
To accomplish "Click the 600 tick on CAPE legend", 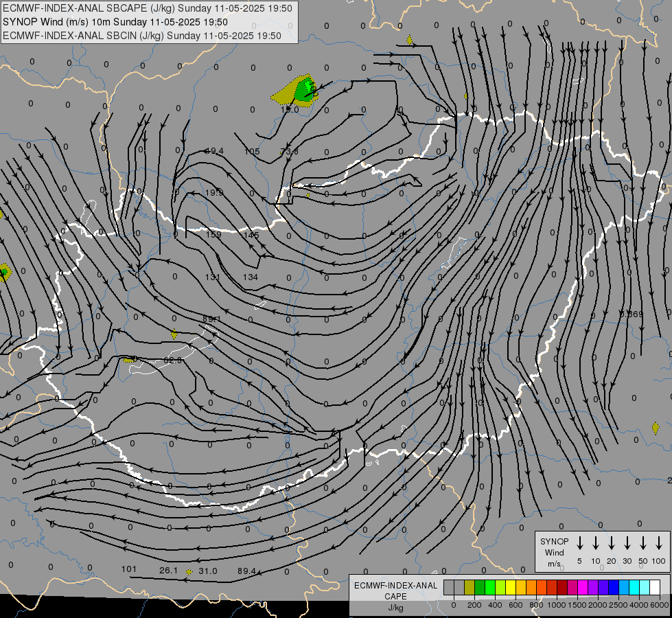I will tap(515, 605).
